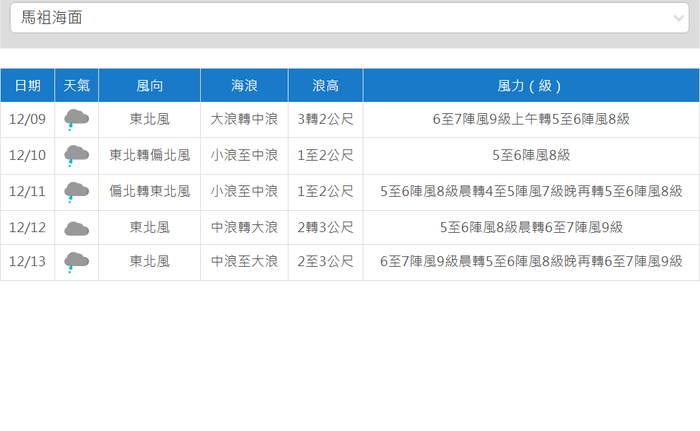Viewport: 700px width, 431px height.
Task: Select the 風向 column header
Action: 149,86
